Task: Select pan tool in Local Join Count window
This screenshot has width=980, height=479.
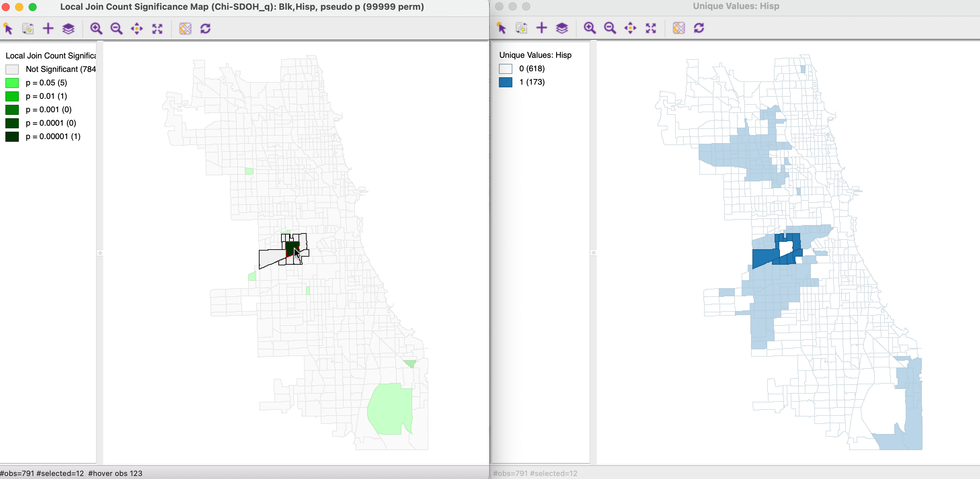Action: pyautogui.click(x=136, y=29)
